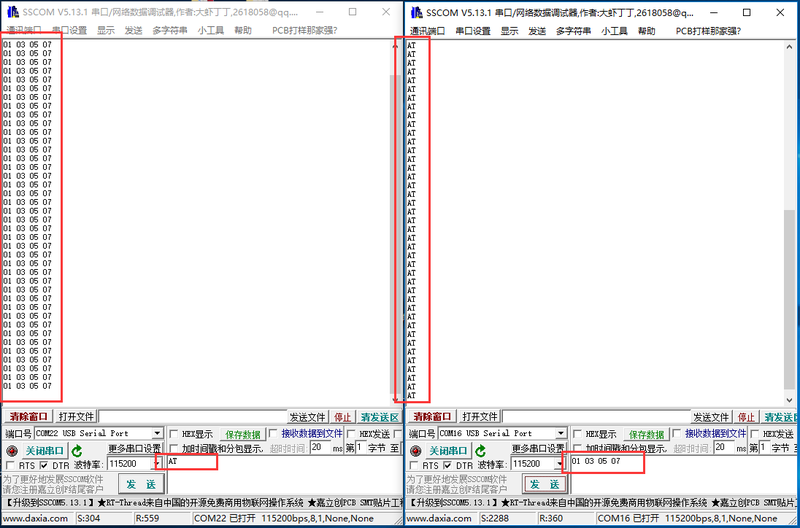
Task: Enable HEX显示 checkbox in COM16 window
Action: pyautogui.click(x=577, y=434)
